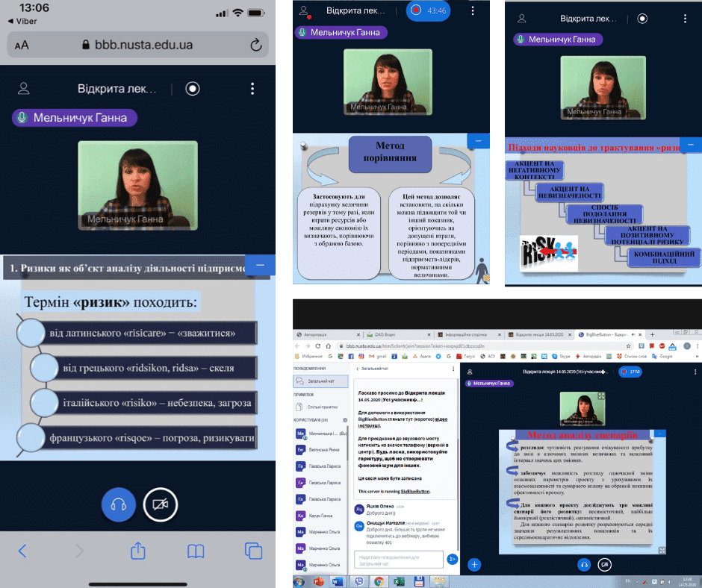Open Safari bookmarks book icon
Viewport: 702px width, 588px height.
(x=196, y=551)
